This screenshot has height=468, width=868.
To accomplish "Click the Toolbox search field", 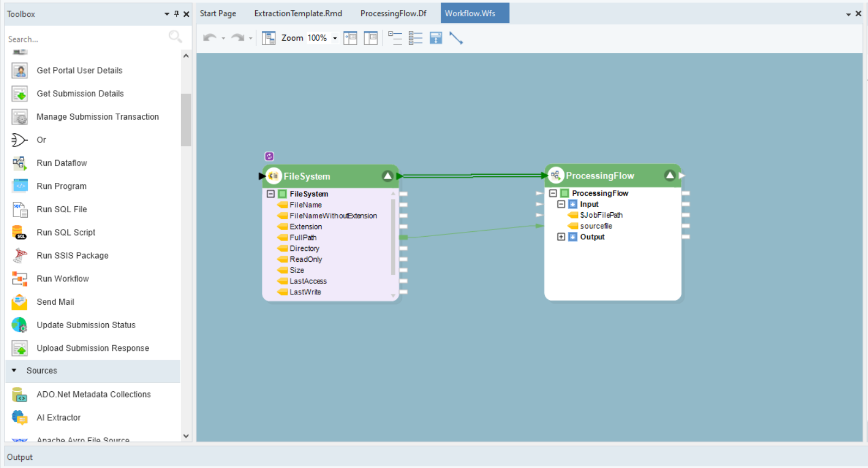I will [87, 39].
